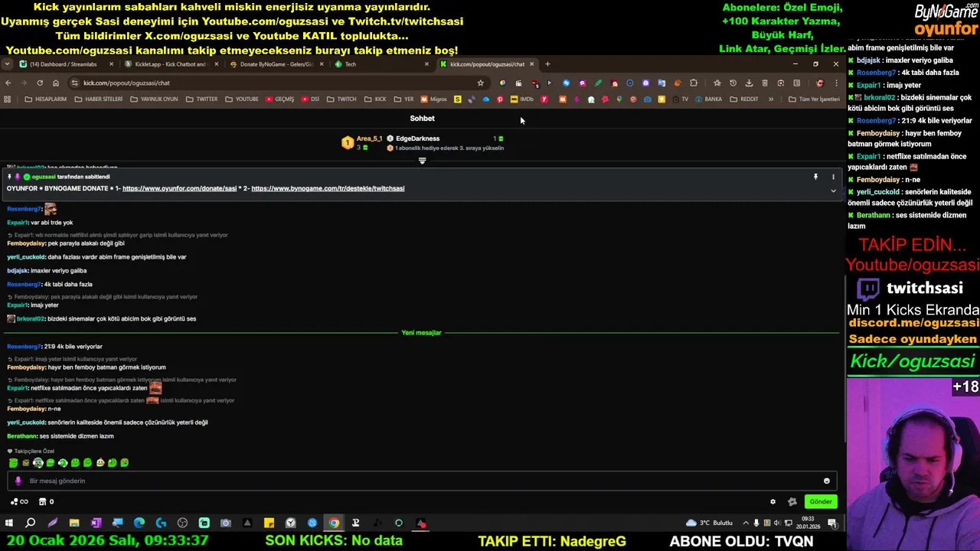980x551 pixels.
Task: Jump to 'Yeni mesajlar' new messages divider
Action: (x=422, y=333)
